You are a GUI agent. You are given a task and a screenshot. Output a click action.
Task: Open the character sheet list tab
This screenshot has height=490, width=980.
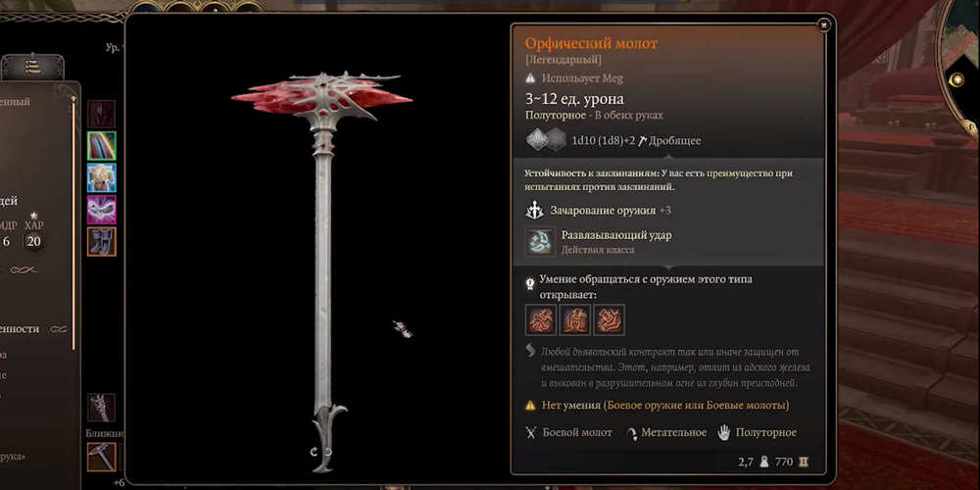pos(32,67)
